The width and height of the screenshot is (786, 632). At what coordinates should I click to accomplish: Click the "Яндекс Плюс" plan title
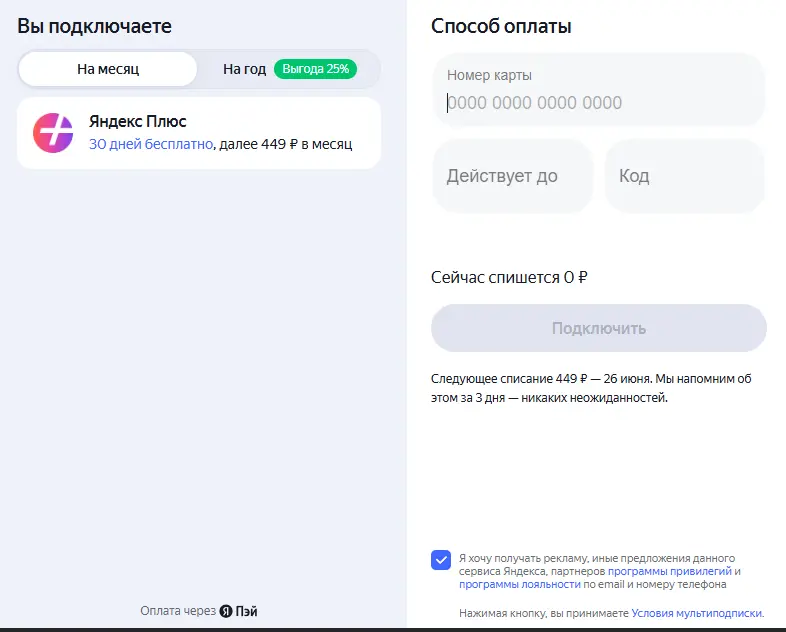point(137,121)
